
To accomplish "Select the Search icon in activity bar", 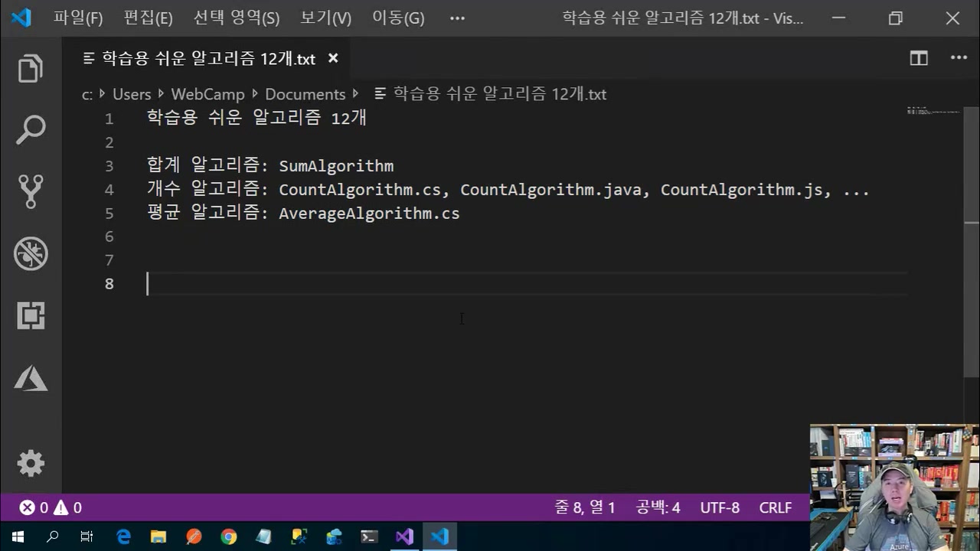I will [31, 129].
